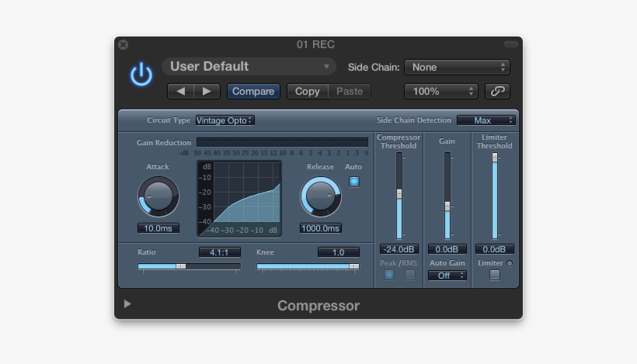Open Side Chain Detection Max dropdown
Screen dimensions: 637x364
click(486, 120)
